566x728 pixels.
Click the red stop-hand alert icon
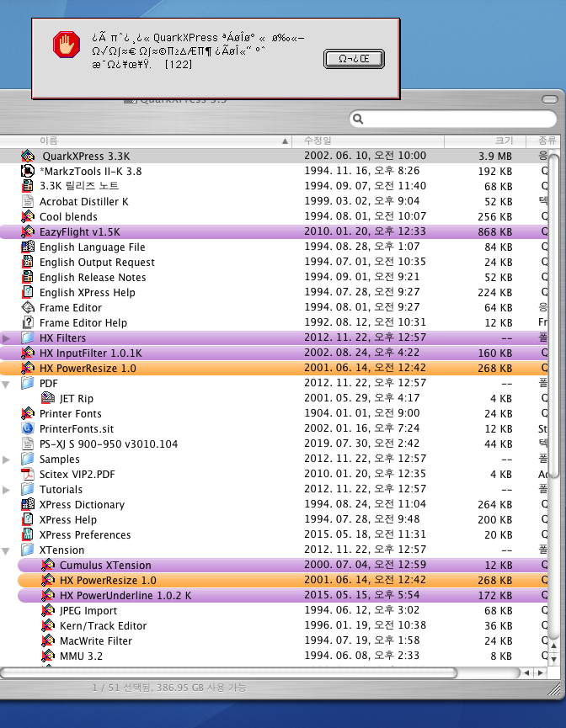(64, 45)
